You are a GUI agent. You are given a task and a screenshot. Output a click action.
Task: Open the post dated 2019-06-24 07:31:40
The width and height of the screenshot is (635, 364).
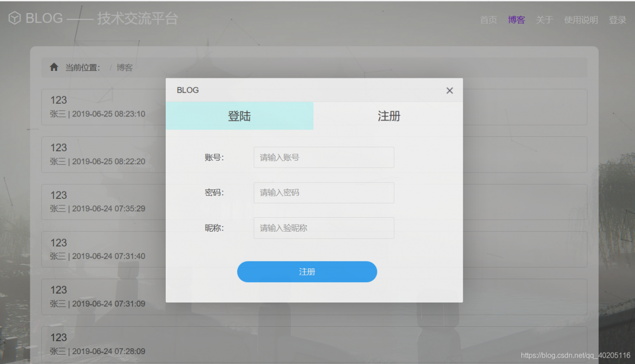[314, 249]
